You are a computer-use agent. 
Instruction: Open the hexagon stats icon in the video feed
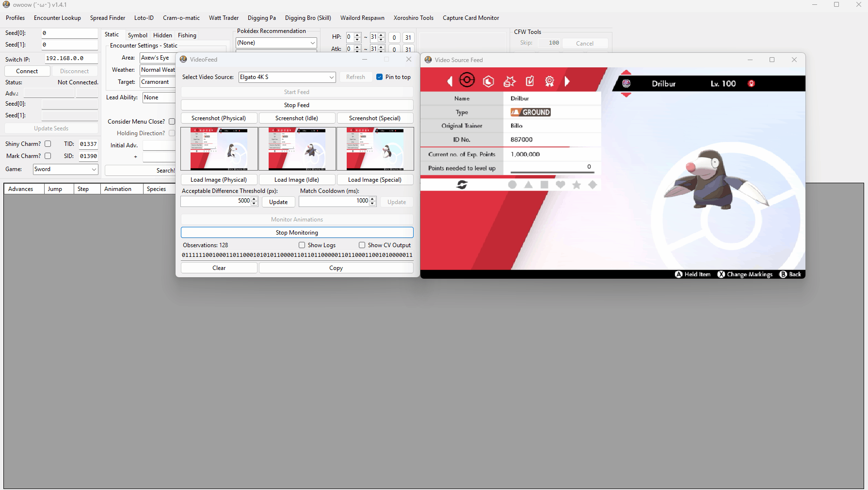click(488, 81)
